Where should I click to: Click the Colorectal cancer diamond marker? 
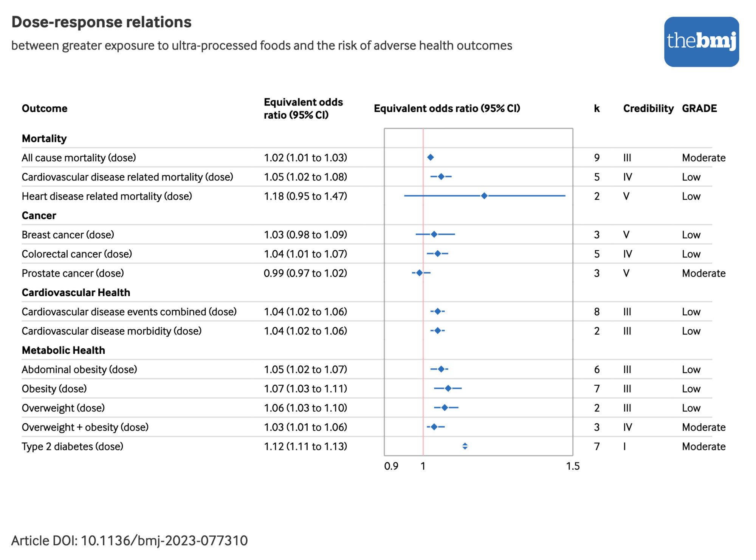[437, 254]
